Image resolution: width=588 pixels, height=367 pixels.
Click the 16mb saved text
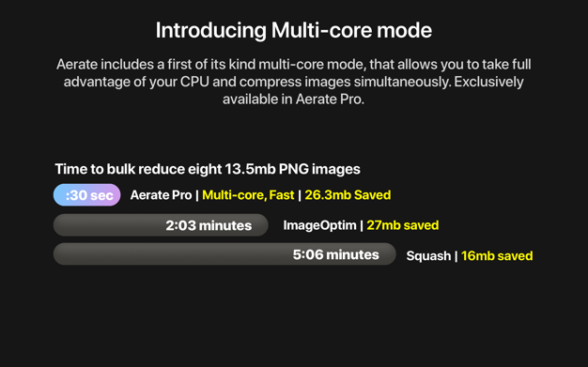coord(497,255)
